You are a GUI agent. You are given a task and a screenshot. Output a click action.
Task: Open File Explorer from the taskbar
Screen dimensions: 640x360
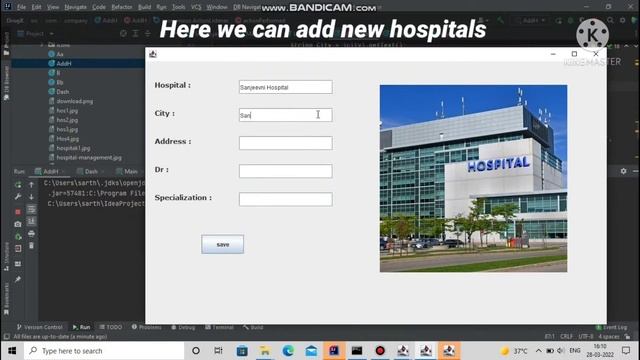[265, 351]
